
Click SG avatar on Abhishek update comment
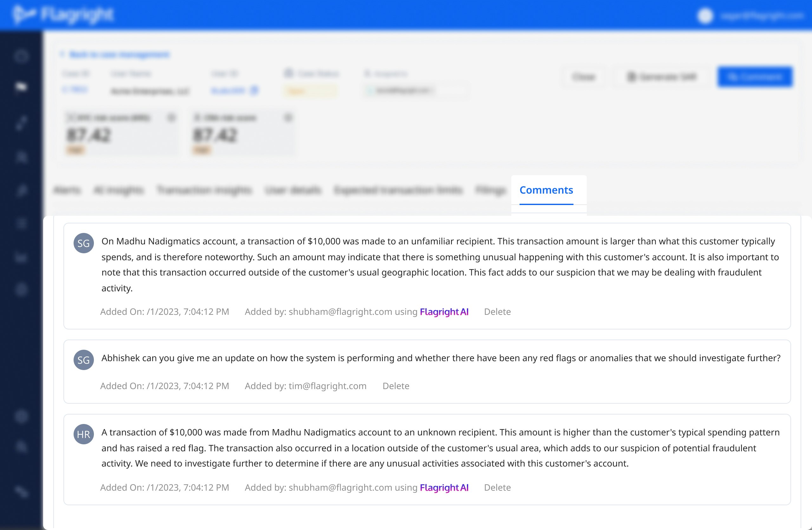coord(84,360)
